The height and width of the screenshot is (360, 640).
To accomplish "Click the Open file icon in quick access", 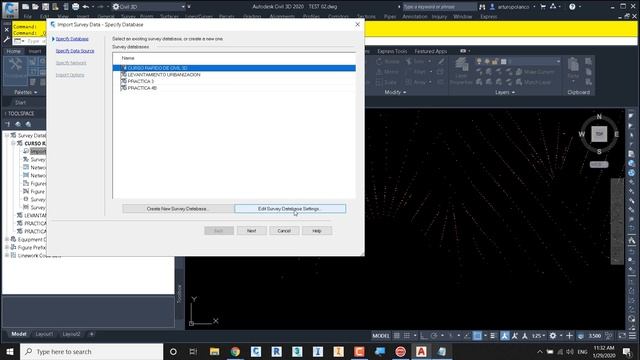I will click(x=35, y=7).
